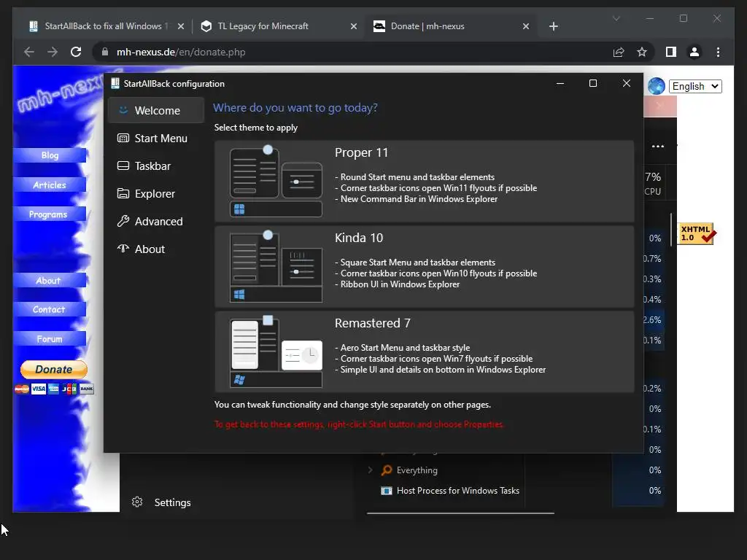Click the Kinda 10 theme title
Viewport: 747px width, 560px height.
[359, 238]
